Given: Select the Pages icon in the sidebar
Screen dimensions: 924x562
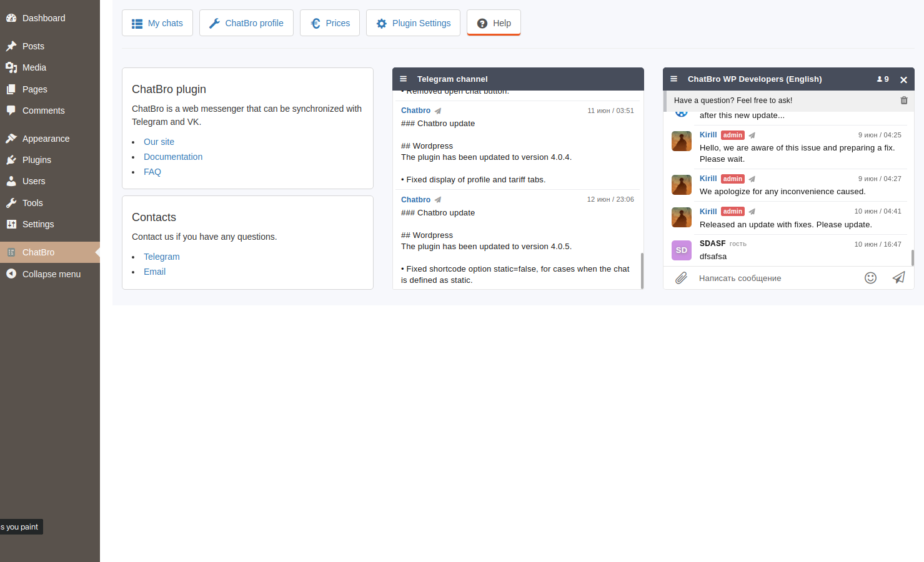Looking at the screenshot, I should (x=11, y=89).
